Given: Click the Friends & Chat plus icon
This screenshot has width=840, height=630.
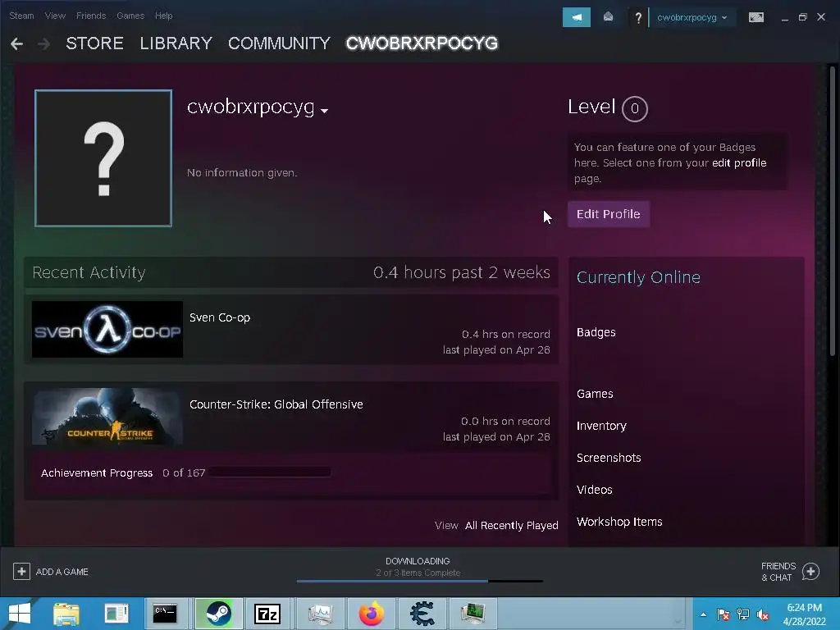Looking at the screenshot, I should 810,572.
